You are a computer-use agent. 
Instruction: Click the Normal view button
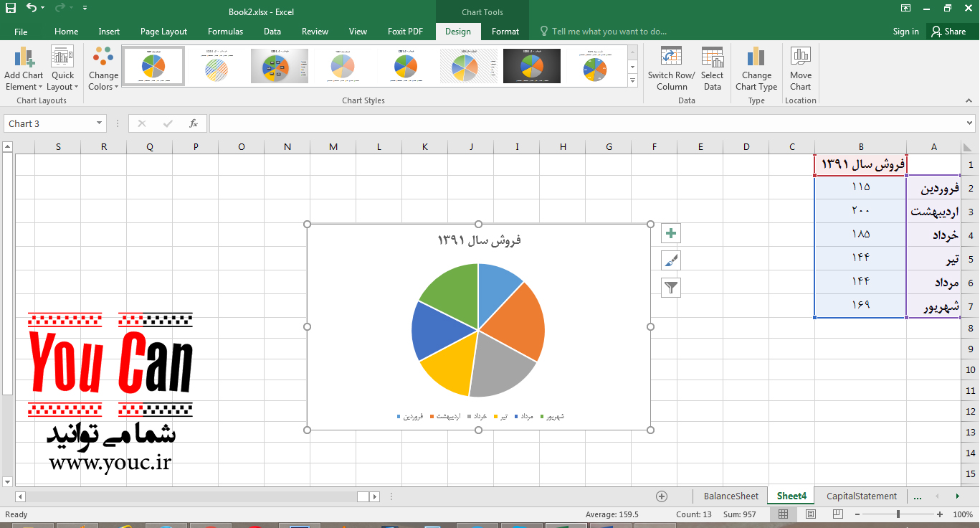click(x=784, y=514)
